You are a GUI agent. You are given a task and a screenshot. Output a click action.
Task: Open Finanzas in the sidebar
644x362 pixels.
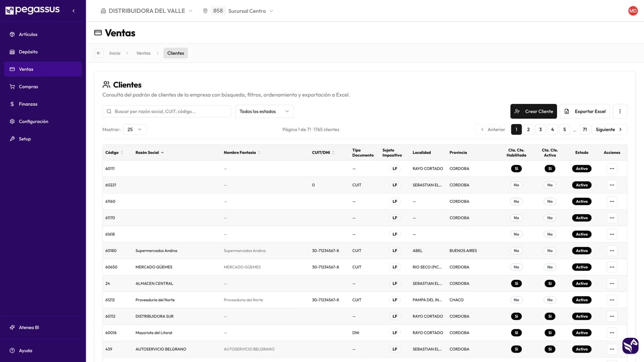[x=43, y=104]
